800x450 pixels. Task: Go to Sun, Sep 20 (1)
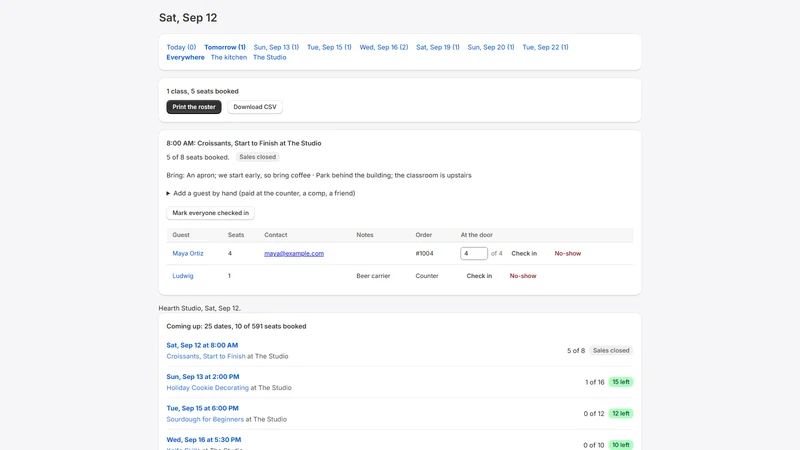tap(491, 47)
